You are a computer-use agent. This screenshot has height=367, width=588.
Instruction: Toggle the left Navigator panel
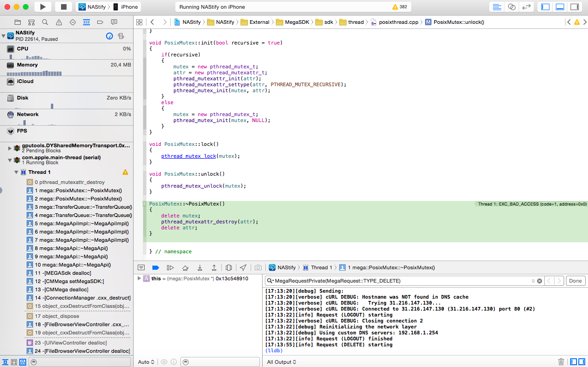click(x=546, y=7)
